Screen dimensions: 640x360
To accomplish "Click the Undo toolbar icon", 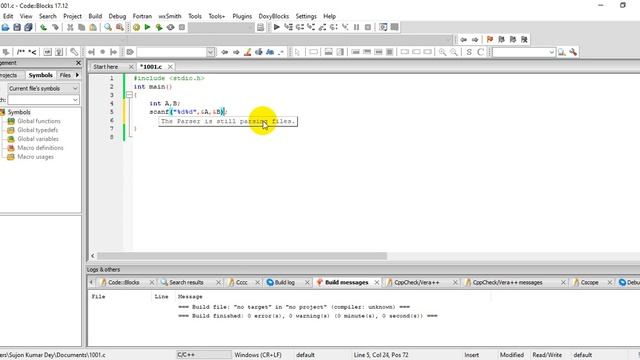I will (x=43, y=27).
